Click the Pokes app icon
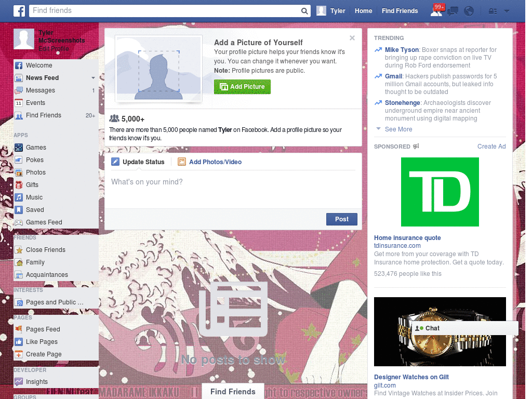 coord(19,160)
